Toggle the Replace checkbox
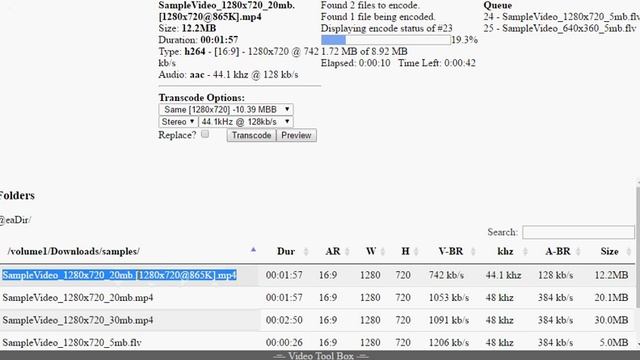 pyautogui.click(x=205, y=134)
